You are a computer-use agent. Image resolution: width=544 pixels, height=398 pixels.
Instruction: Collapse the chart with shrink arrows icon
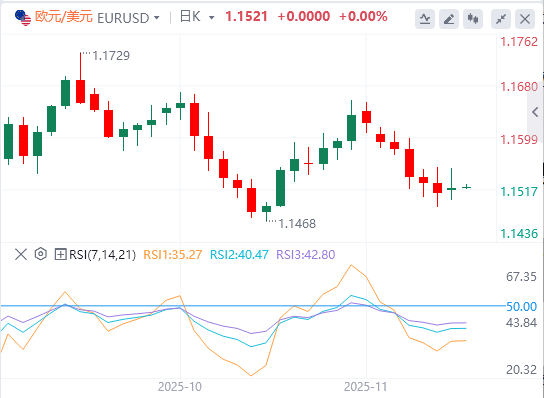(501, 19)
